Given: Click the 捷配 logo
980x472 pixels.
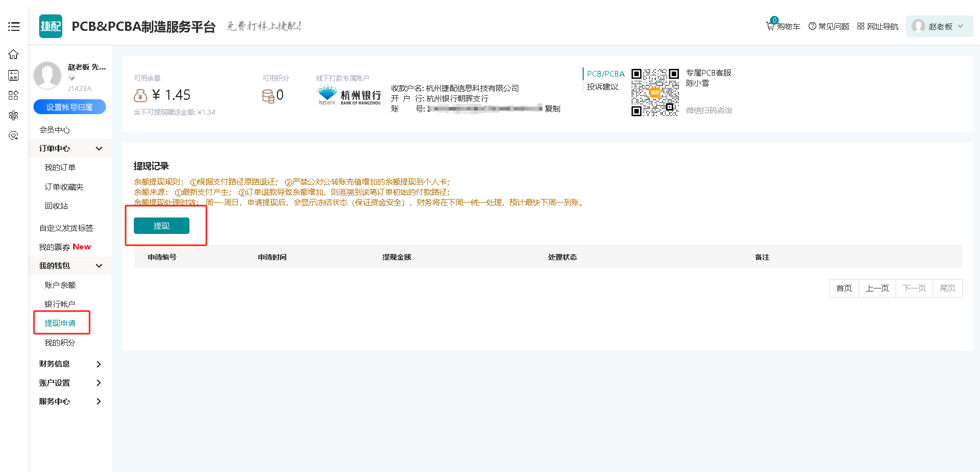Looking at the screenshot, I should click(50, 26).
